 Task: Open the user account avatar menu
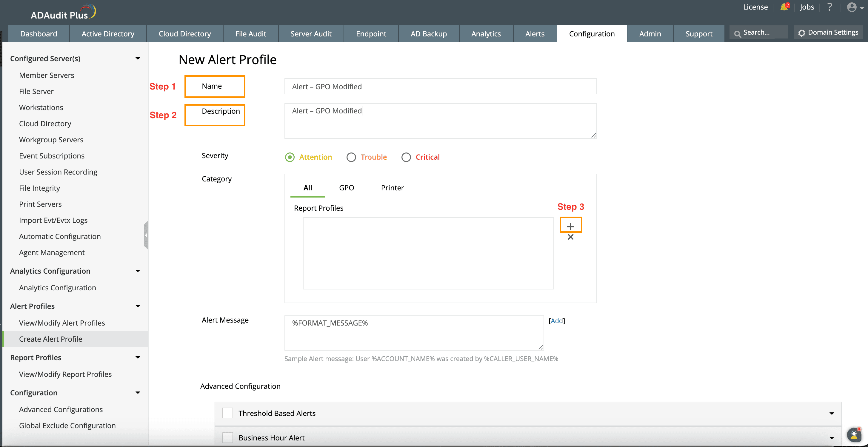[x=852, y=7]
